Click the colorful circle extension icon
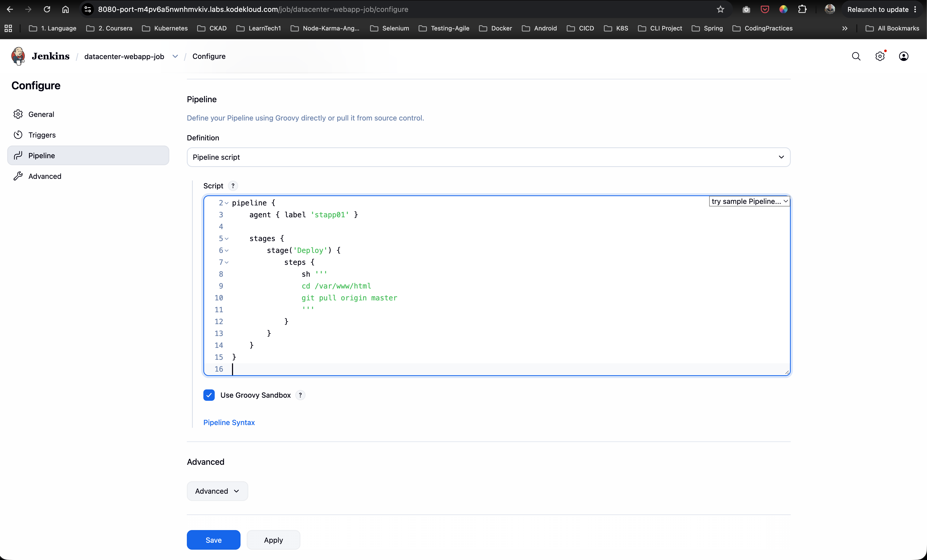 [x=783, y=9]
